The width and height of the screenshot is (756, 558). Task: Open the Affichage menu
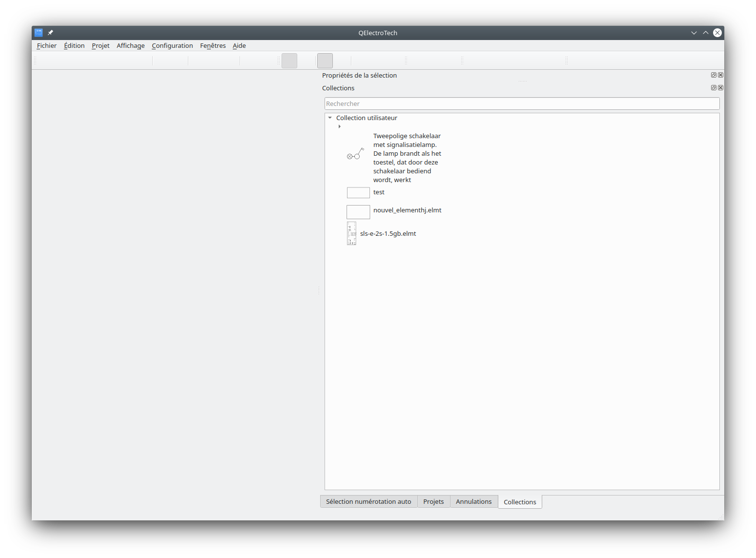(130, 45)
